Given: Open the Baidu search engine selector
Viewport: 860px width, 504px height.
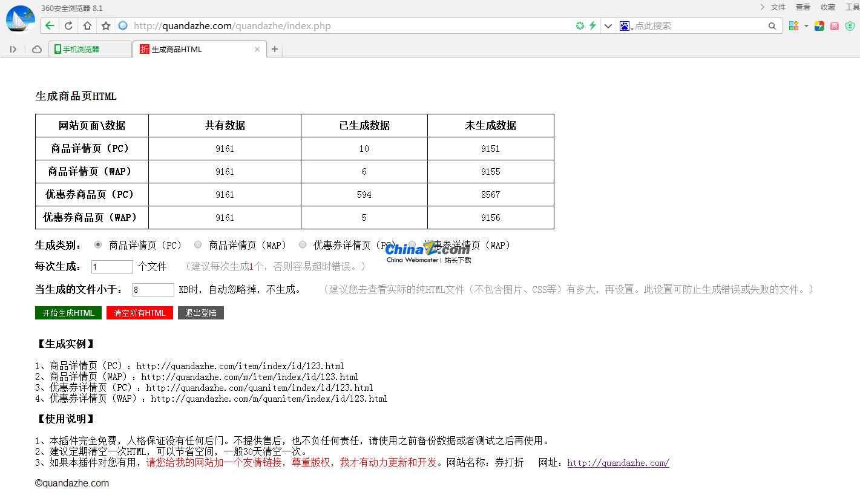Looking at the screenshot, I should click(x=626, y=25).
